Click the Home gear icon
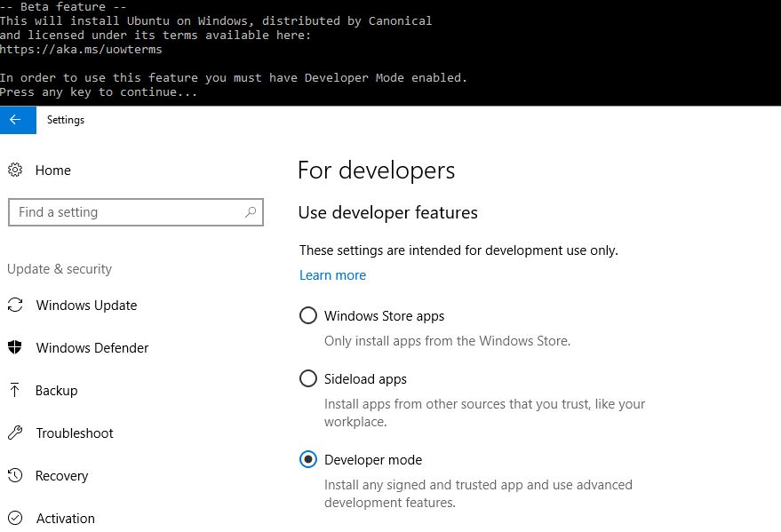Image resolution: width=781 pixels, height=532 pixels. pos(15,170)
